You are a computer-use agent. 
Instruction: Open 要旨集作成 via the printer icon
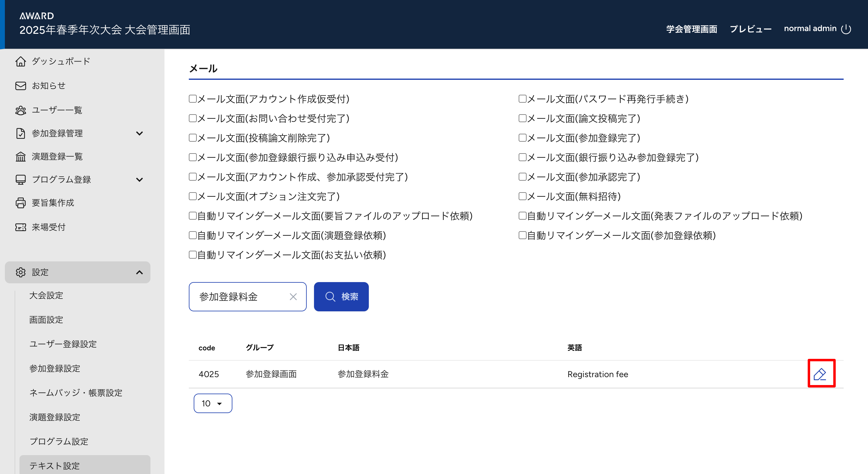click(x=20, y=203)
